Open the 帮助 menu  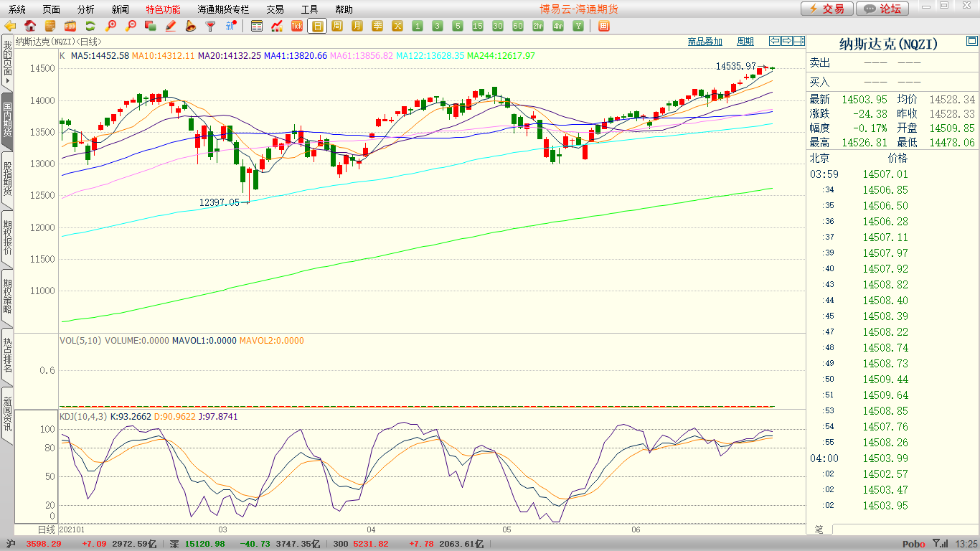[x=344, y=9]
